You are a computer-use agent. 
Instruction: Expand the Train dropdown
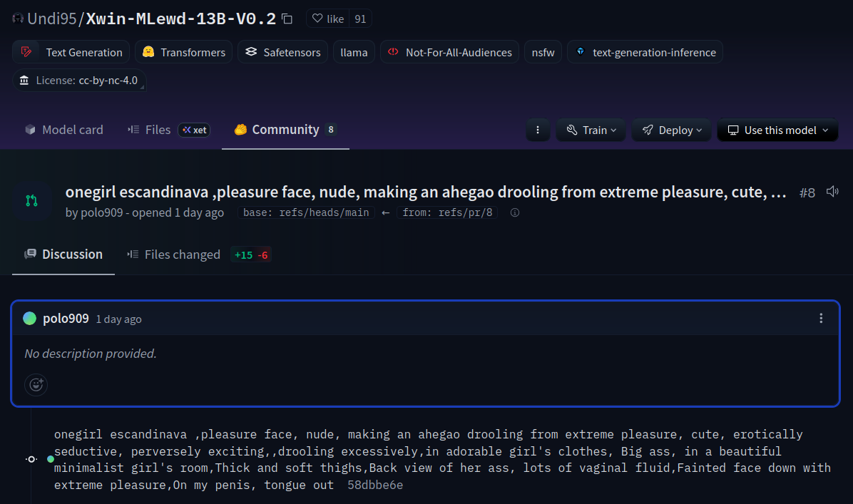click(591, 130)
